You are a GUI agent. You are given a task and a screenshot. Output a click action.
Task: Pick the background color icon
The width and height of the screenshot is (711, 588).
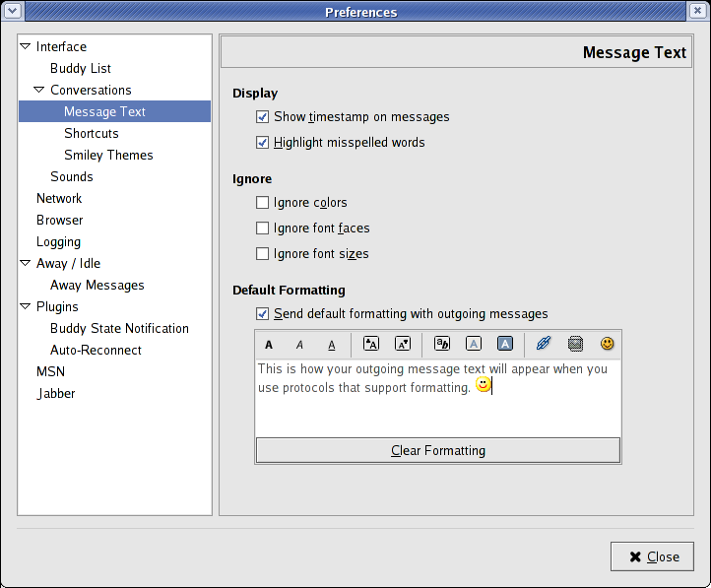(505, 344)
